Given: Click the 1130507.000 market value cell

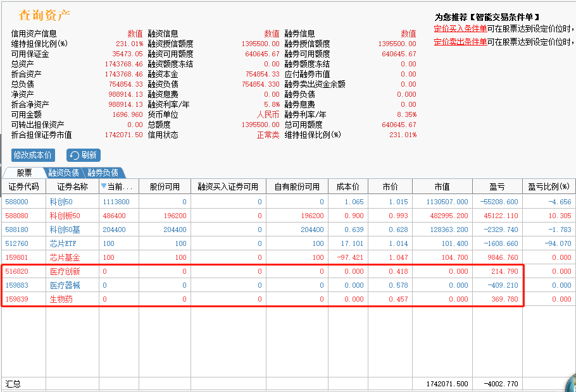Looking at the screenshot, I should (x=447, y=202).
